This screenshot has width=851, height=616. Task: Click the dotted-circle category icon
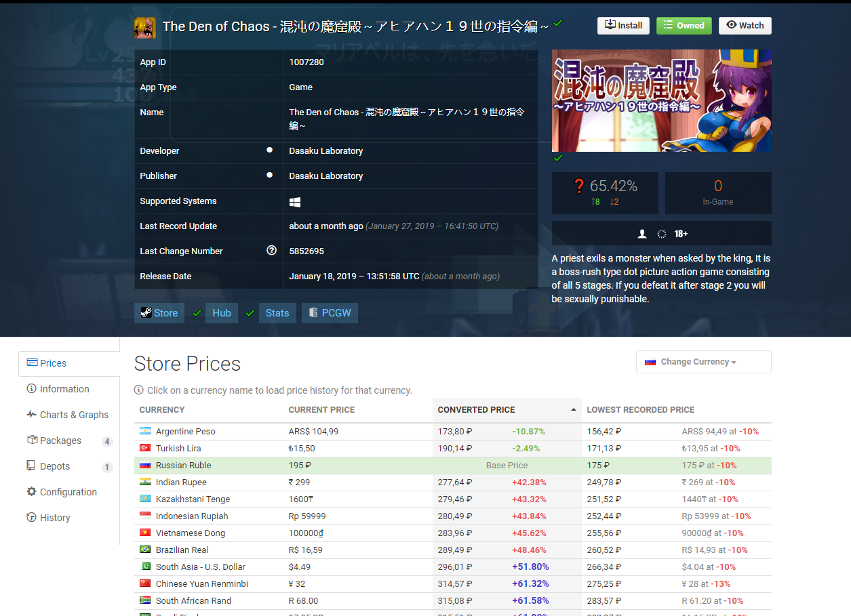(x=662, y=234)
